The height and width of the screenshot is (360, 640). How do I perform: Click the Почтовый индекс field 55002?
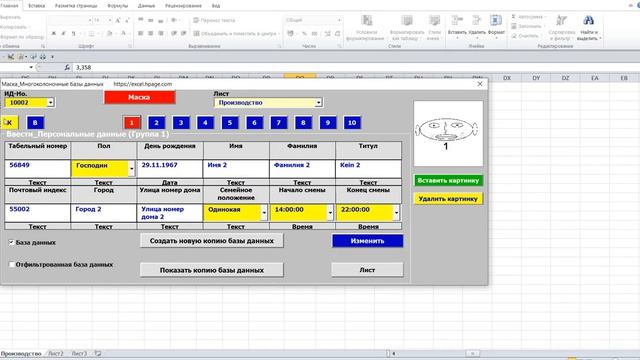pyautogui.click(x=38, y=213)
